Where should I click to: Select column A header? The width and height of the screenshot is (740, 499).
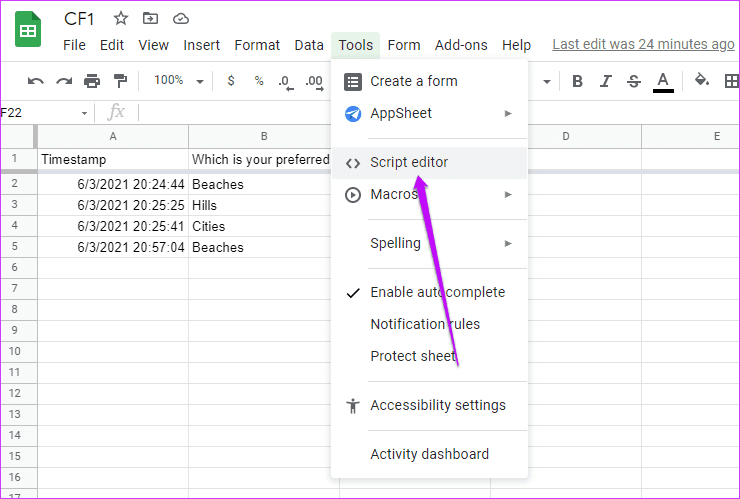113,137
